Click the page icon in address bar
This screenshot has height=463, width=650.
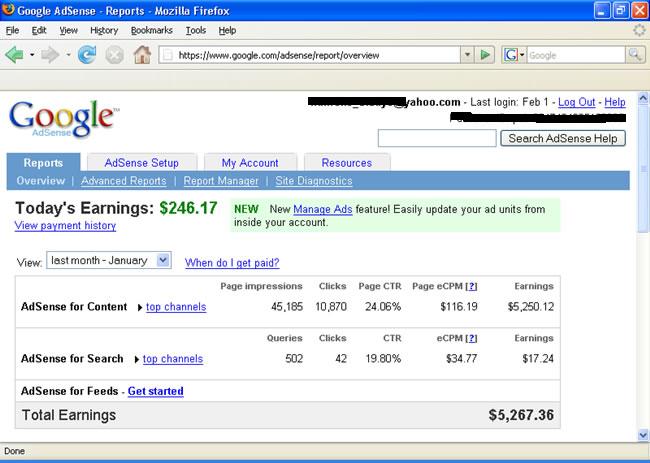[167, 55]
